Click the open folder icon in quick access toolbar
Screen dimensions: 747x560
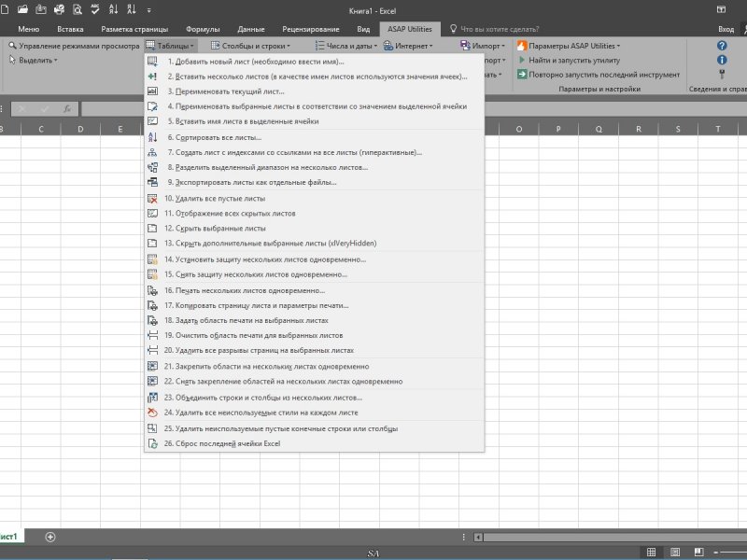[22, 9]
